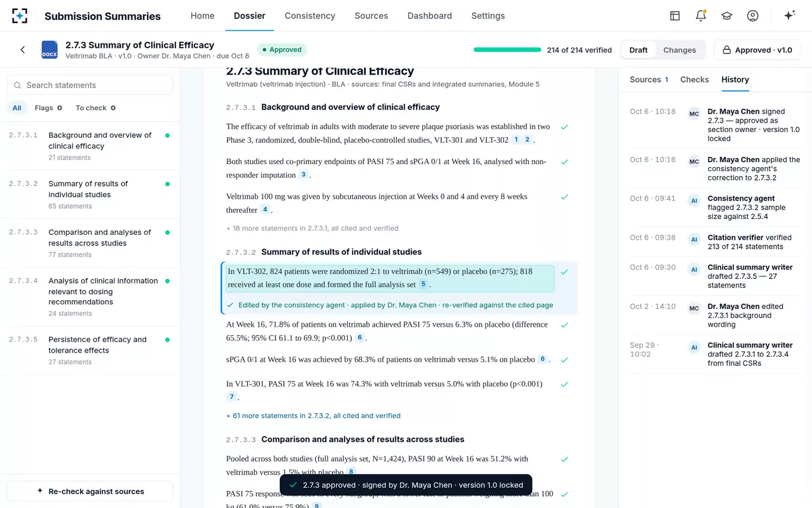This screenshot has height=508, width=812.
Task: Open the Sources panel tab
Action: coord(648,80)
